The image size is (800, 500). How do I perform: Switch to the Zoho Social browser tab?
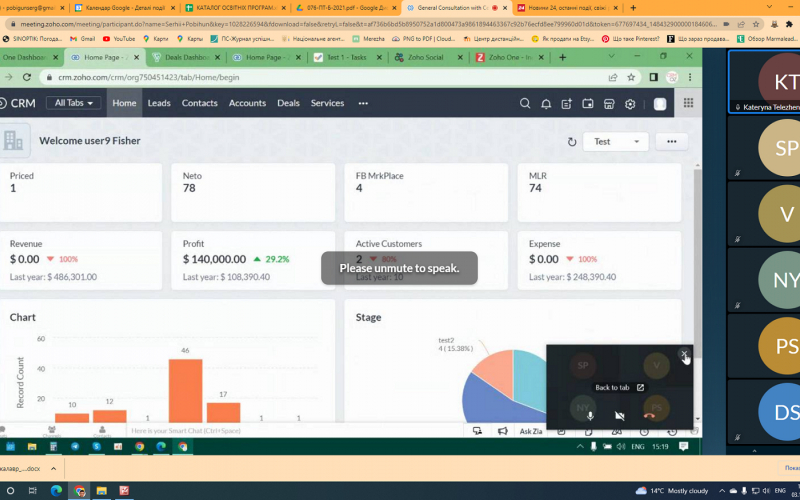tap(426, 57)
